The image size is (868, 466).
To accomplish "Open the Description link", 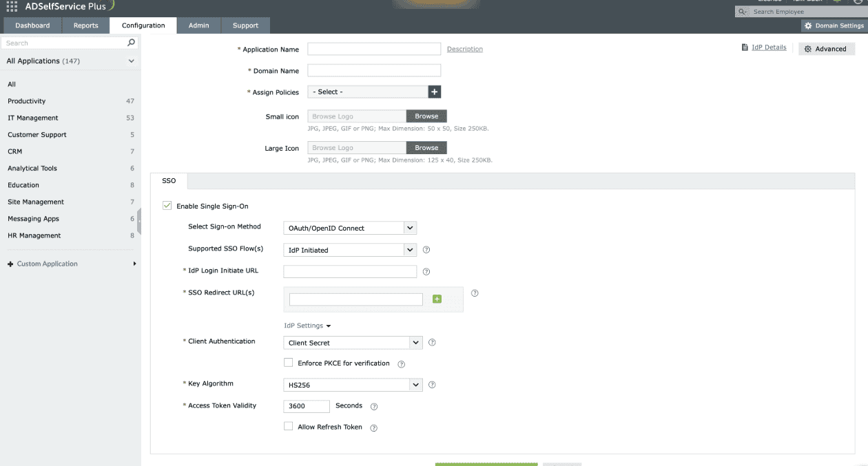I will pyautogui.click(x=465, y=49).
